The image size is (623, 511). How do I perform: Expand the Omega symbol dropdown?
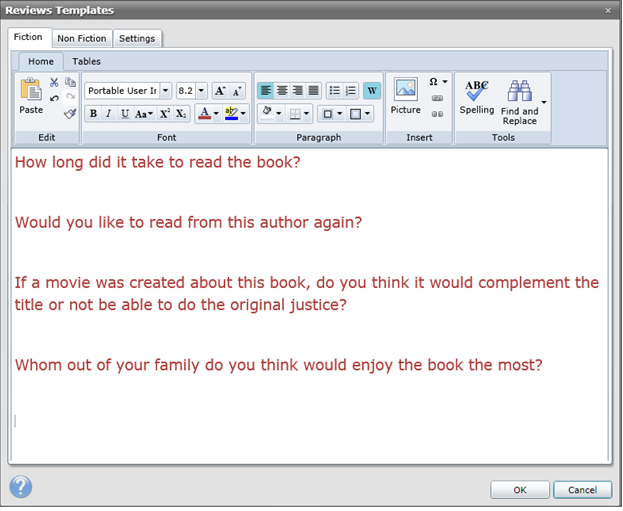(x=445, y=82)
